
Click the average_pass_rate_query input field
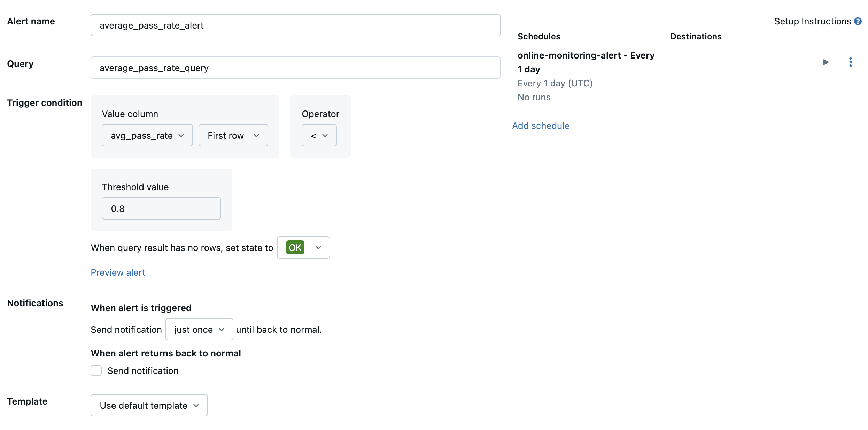[296, 68]
